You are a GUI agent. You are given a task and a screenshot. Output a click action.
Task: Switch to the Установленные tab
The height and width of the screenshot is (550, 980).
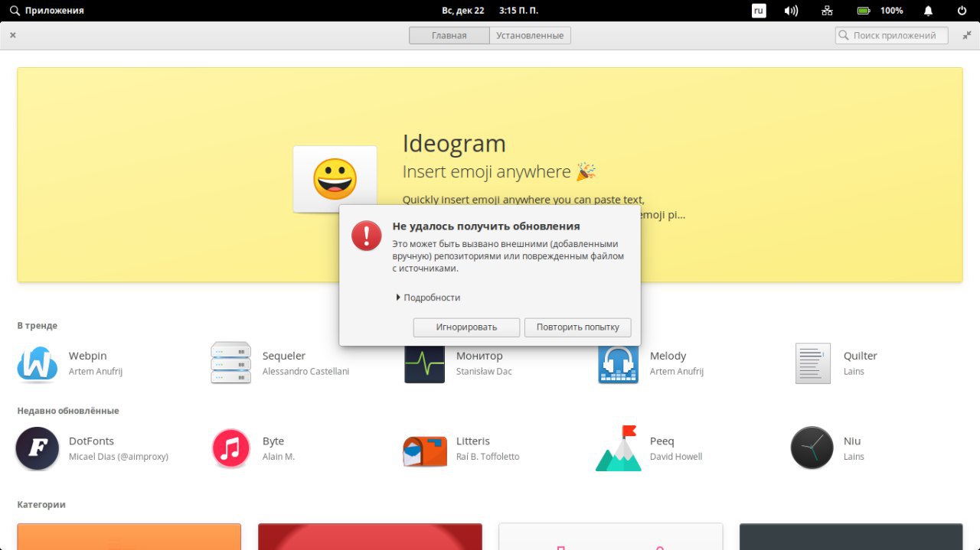pyautogui.click(x=530, y=35)
